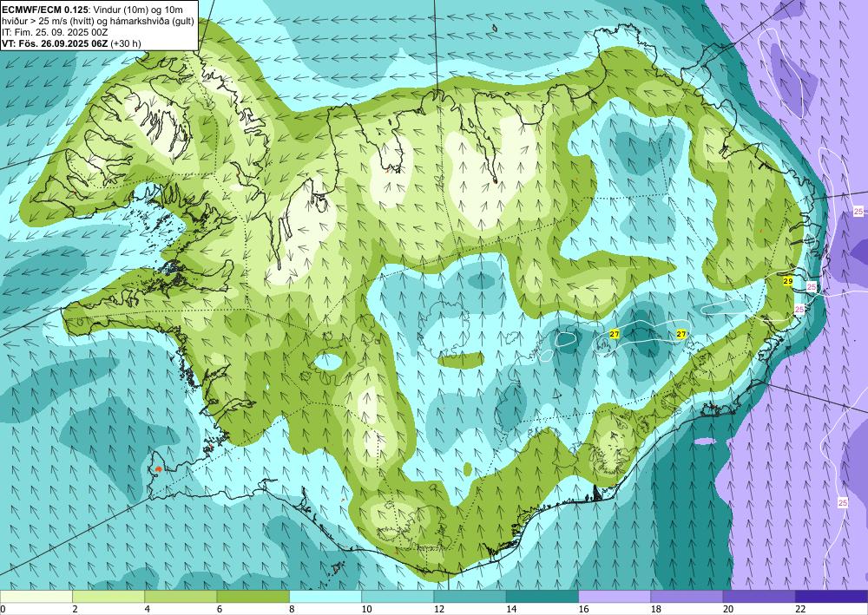Click the legend scale value "16"
Screen dimensions: 868x615
[583, 609]
